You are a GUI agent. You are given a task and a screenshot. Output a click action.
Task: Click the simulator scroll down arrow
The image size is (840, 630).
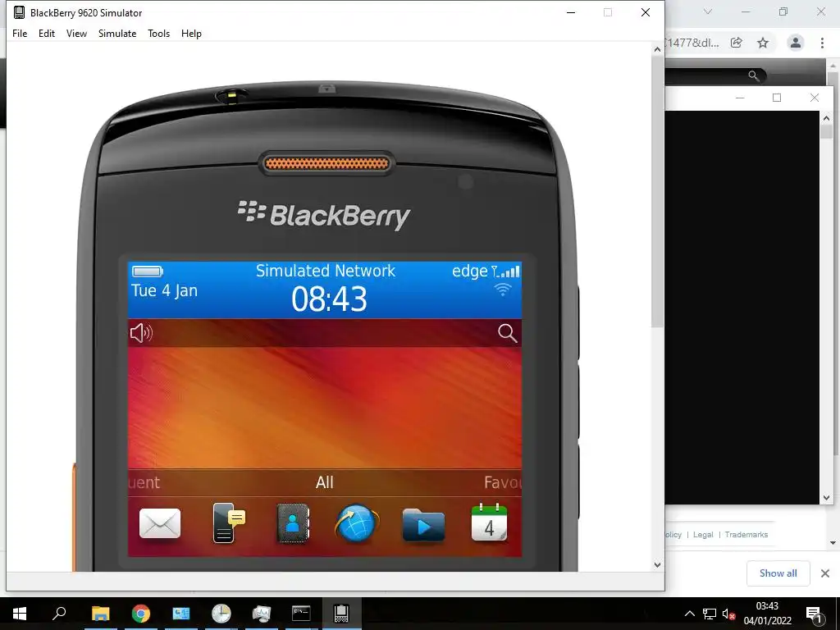(x=657, y=564)
